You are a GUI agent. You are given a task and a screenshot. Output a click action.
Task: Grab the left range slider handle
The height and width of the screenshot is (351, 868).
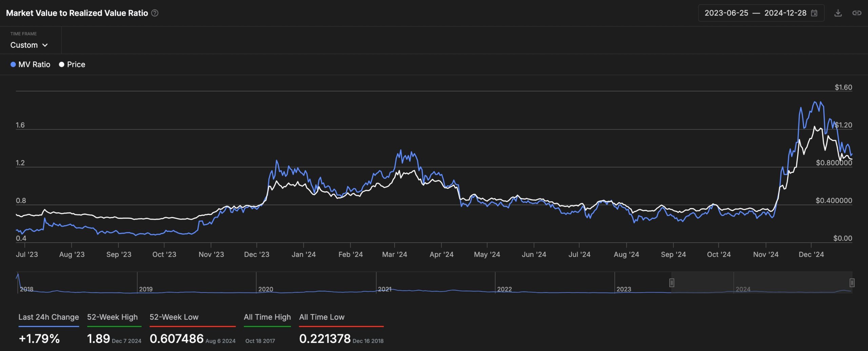tap(672, 282)
